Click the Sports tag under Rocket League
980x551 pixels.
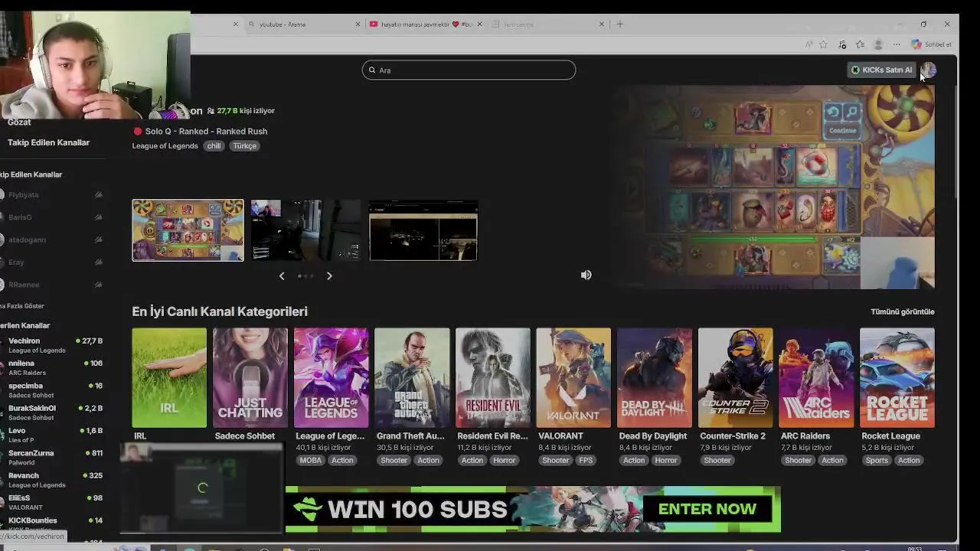[x=877, y=461]
